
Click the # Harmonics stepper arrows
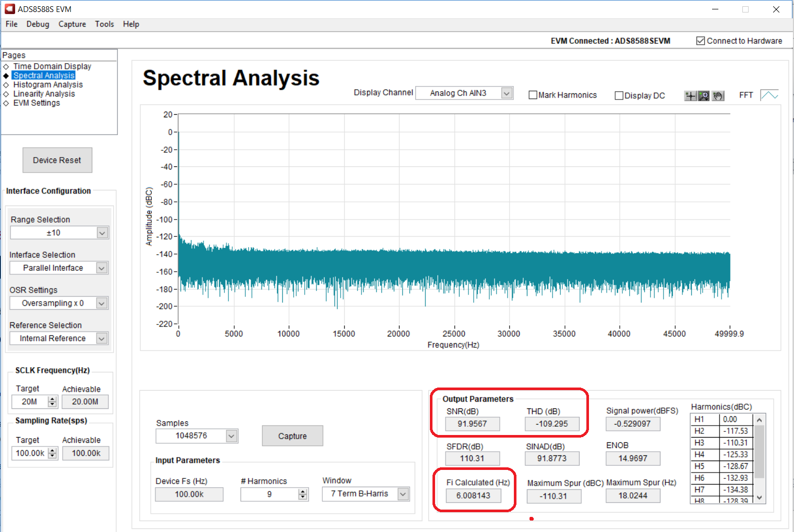pyautogui.click(x=303, y=494)
